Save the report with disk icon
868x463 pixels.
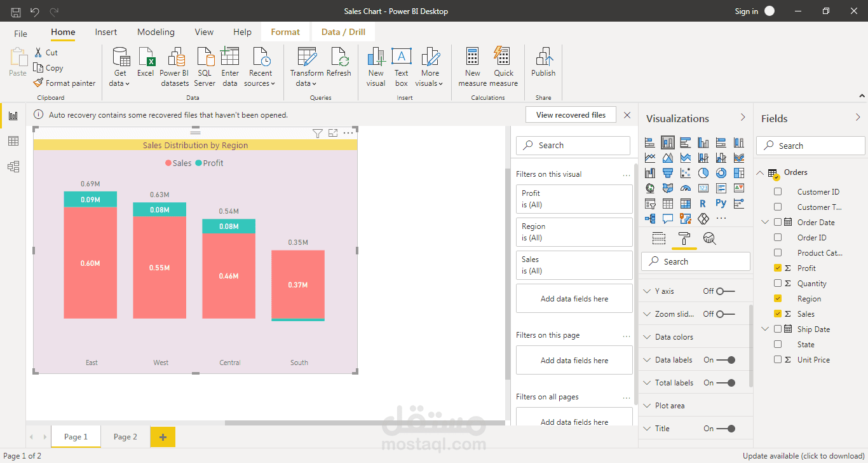16,11
